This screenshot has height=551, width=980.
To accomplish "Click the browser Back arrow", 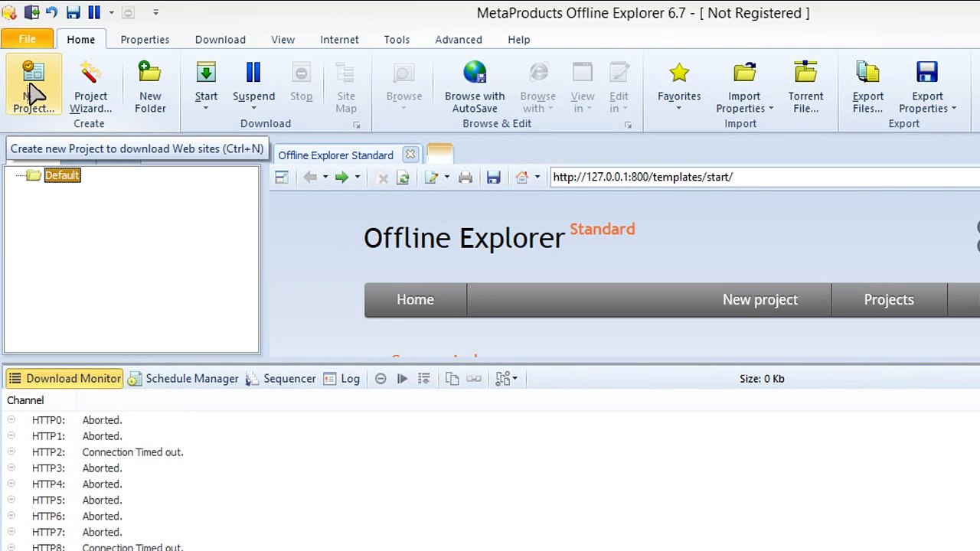I will (309, 178).
